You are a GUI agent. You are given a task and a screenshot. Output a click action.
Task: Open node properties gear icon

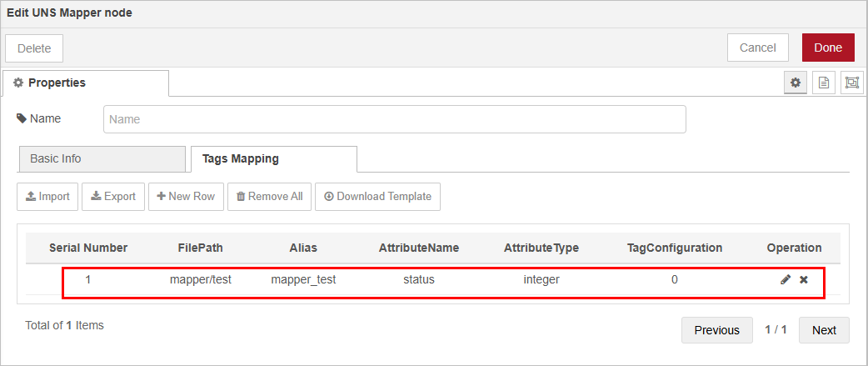pyautogui.click(x=796, y=83)
